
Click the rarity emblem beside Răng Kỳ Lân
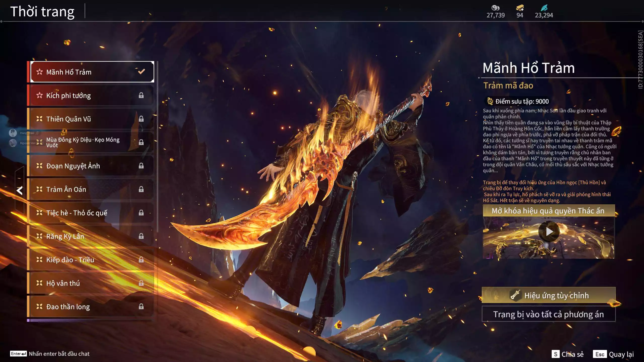click(39, 236)
